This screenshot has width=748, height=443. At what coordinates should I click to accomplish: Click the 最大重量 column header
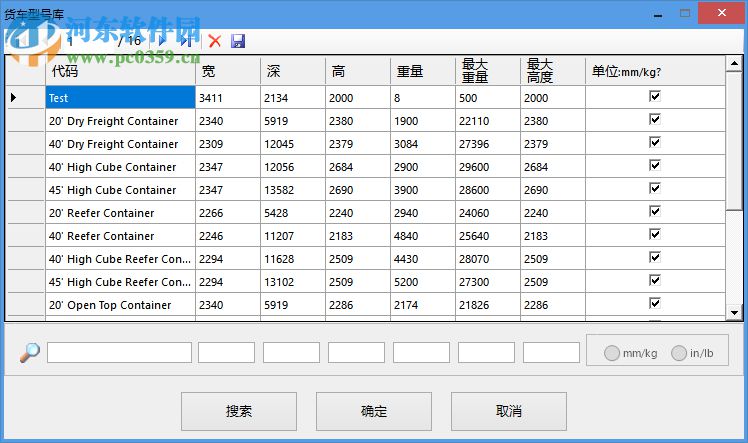pyautogui.click(x=488, y=71)
